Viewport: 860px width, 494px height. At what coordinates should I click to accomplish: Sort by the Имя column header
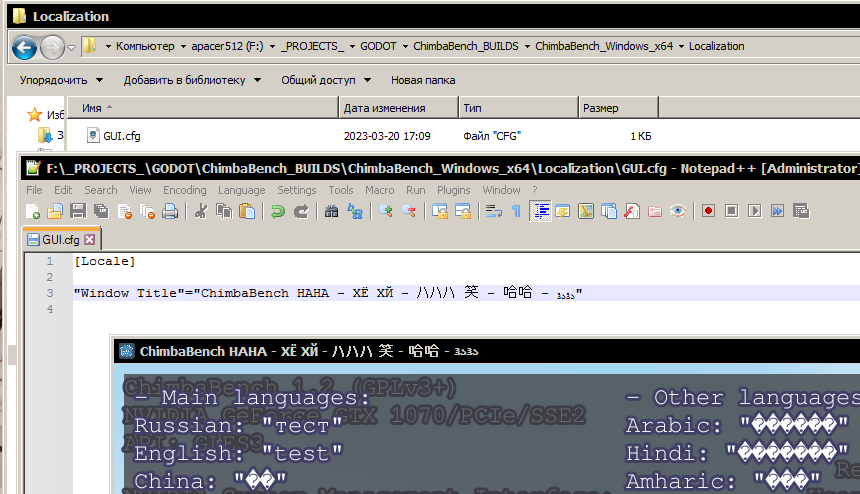coord(202,108)
